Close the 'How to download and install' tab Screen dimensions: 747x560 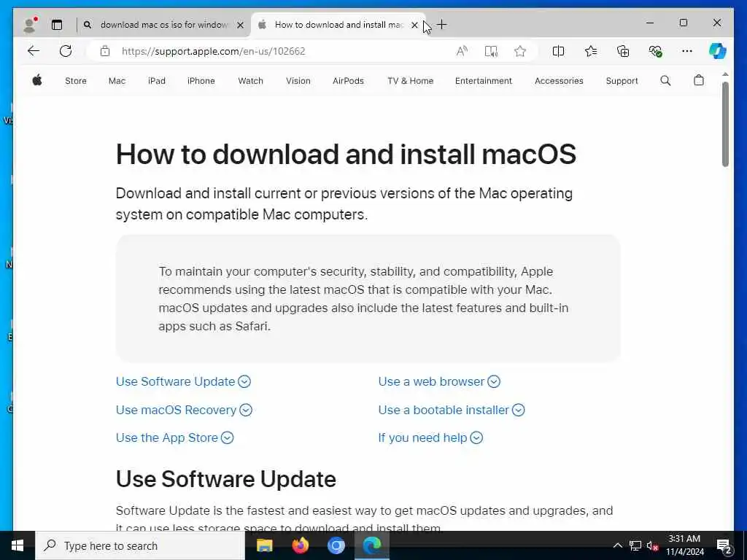414,26
